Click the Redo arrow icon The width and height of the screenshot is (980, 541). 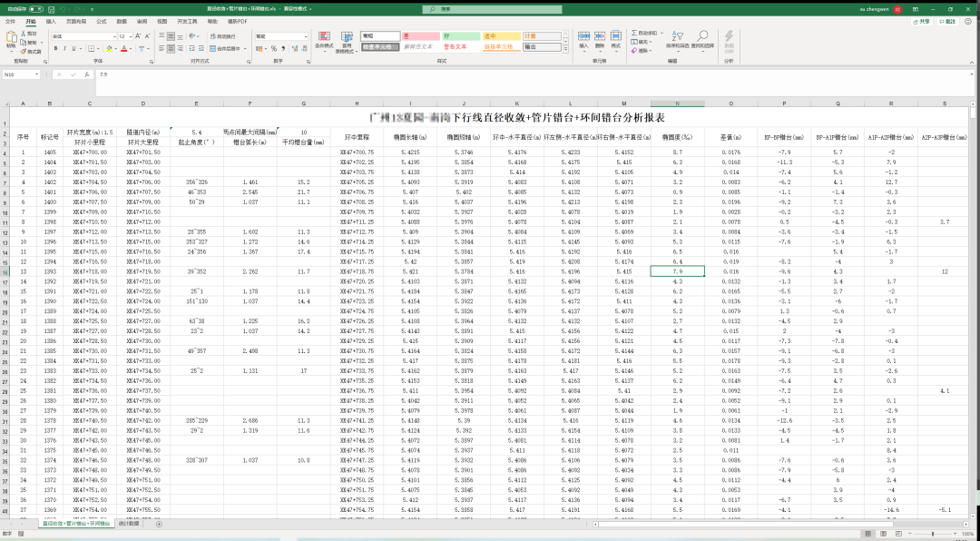pyautogui.click(x=79, y=10)
